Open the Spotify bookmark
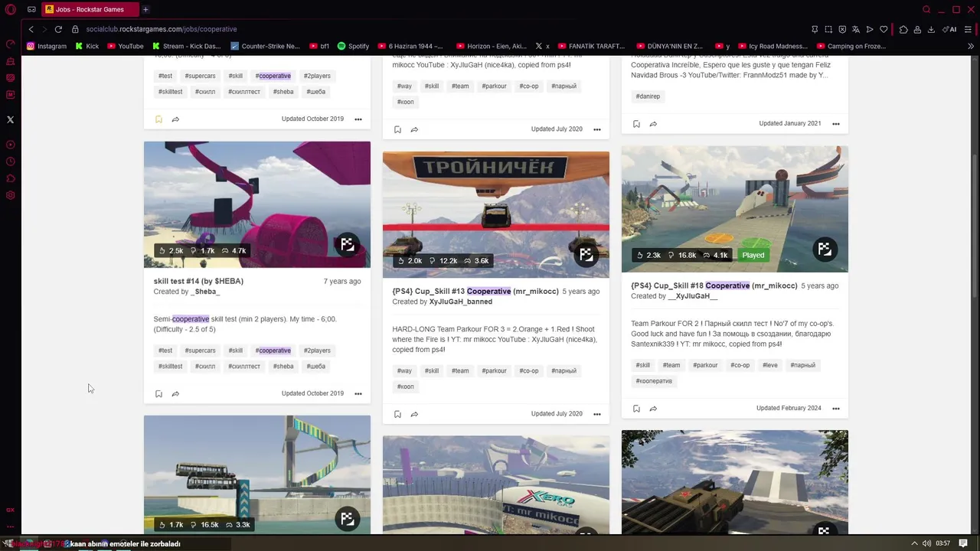980x551 pixels. click(353, 46)
